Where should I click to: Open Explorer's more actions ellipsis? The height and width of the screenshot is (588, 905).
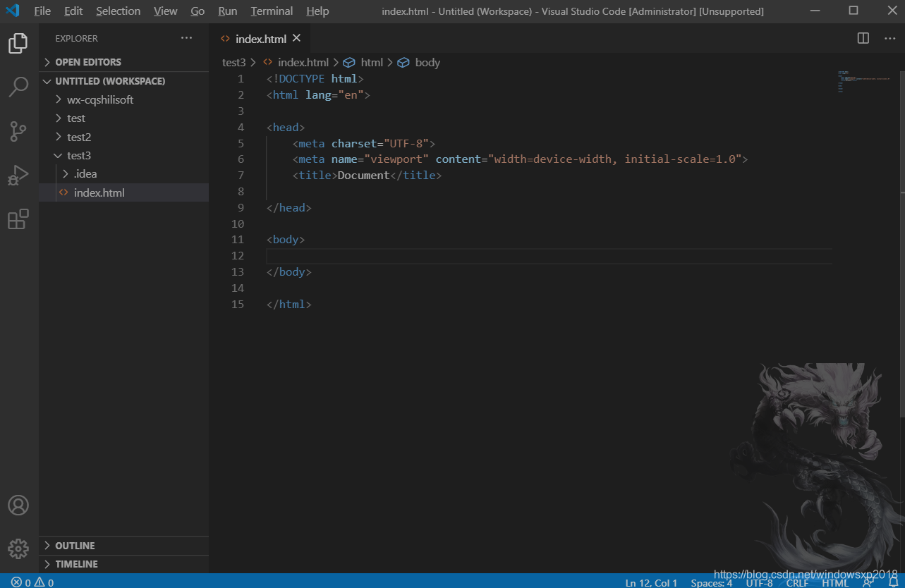(186, 38)
